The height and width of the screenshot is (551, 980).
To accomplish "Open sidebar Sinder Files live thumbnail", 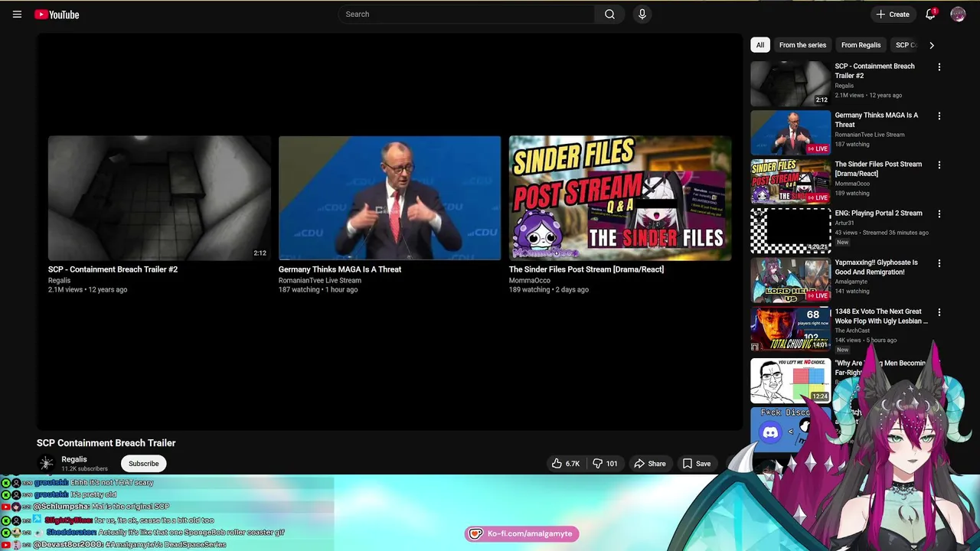I will tap(790, 181).
